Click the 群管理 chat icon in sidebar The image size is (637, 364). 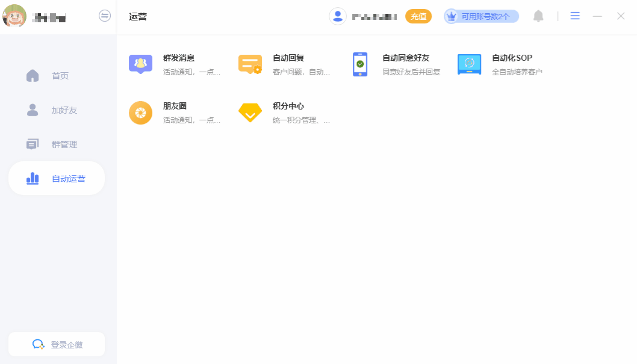click(33, 144)
